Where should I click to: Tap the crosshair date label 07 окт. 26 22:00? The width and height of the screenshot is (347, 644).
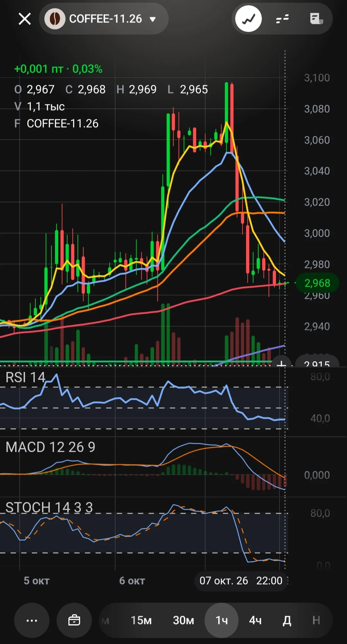pyautogui.click(x=241, y=581)
